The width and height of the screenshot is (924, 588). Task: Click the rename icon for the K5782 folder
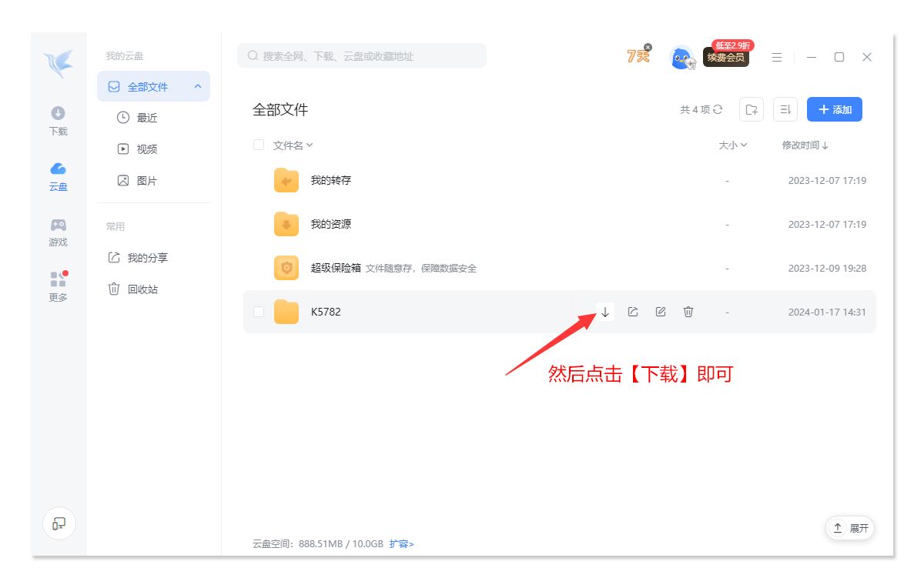pos(661,312)
